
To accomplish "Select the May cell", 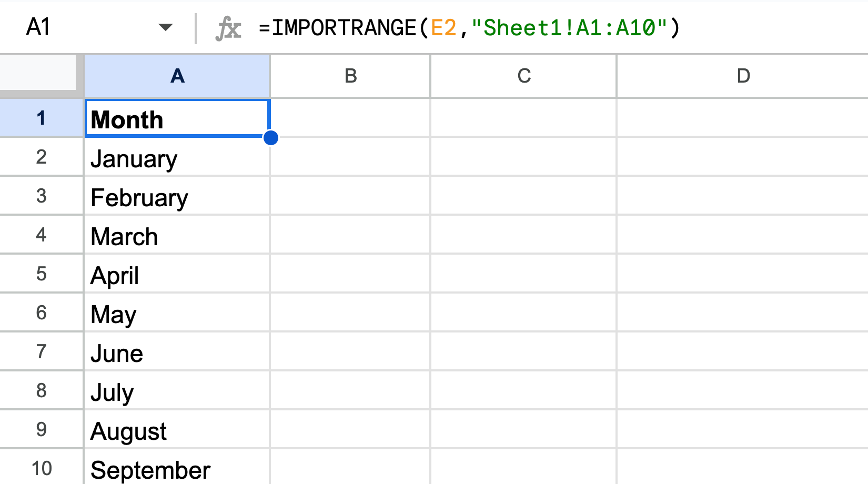I will click(177, 312).
